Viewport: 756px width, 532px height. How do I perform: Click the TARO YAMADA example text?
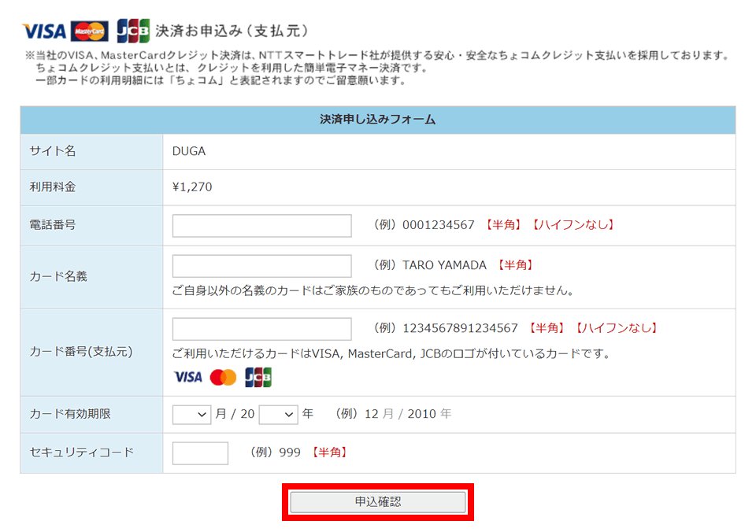coord(444,265)
